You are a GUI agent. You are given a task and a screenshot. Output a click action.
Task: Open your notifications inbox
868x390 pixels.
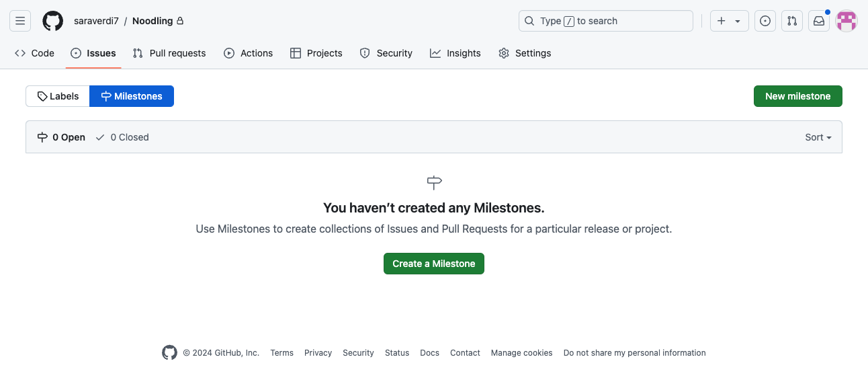click(x=818, y=20)
